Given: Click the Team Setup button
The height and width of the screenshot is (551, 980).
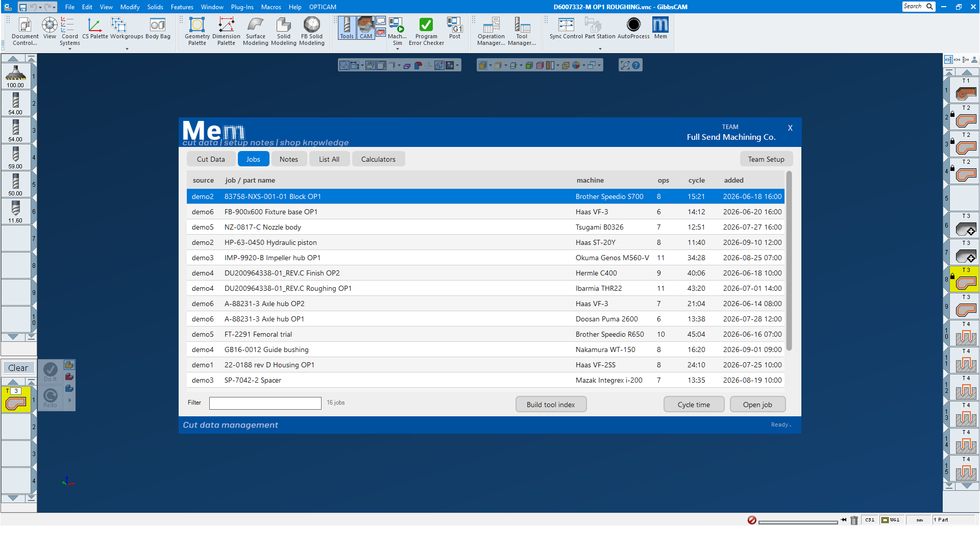Looking at the screenshot, I should 766,159.
